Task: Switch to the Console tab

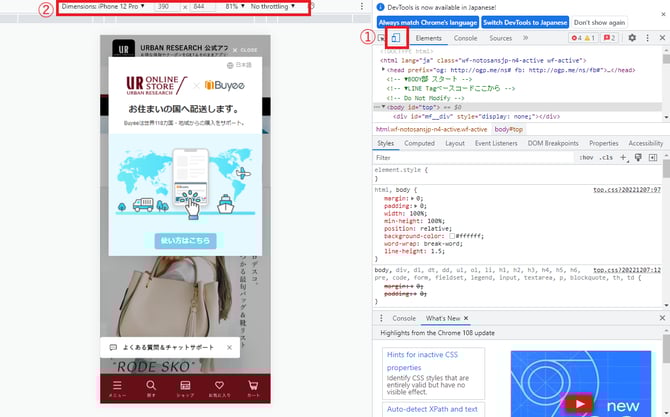Action: (465, 38)
